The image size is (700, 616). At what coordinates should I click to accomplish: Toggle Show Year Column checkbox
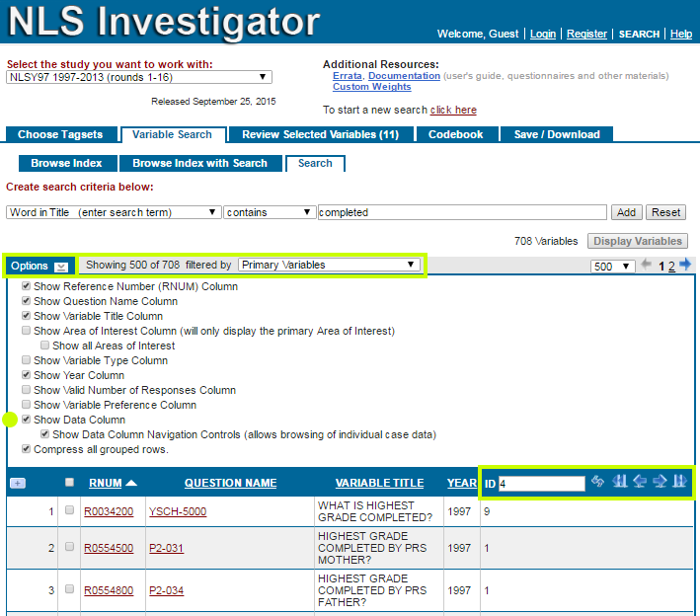click(x=26, y=374)
